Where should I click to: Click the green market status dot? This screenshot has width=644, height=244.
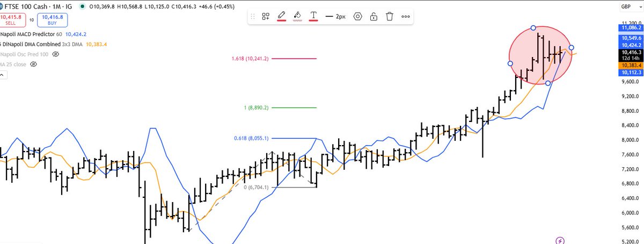click(x=81, y=7)
